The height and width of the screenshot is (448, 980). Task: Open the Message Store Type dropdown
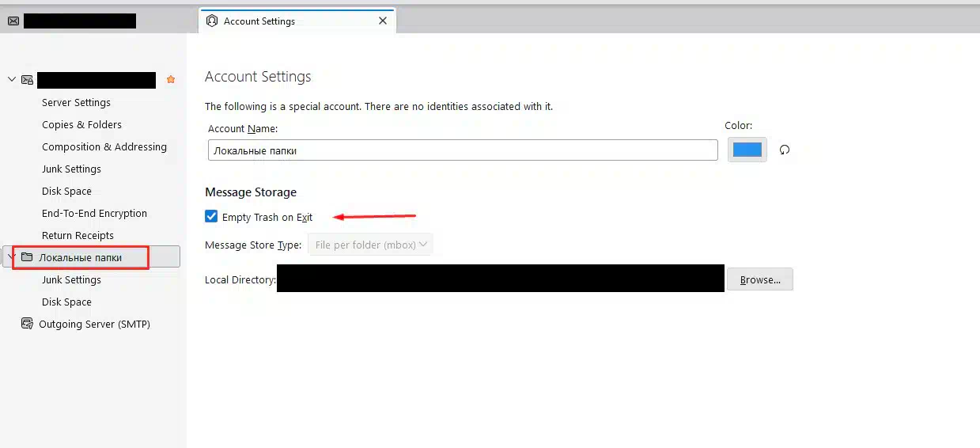[369, 245]
